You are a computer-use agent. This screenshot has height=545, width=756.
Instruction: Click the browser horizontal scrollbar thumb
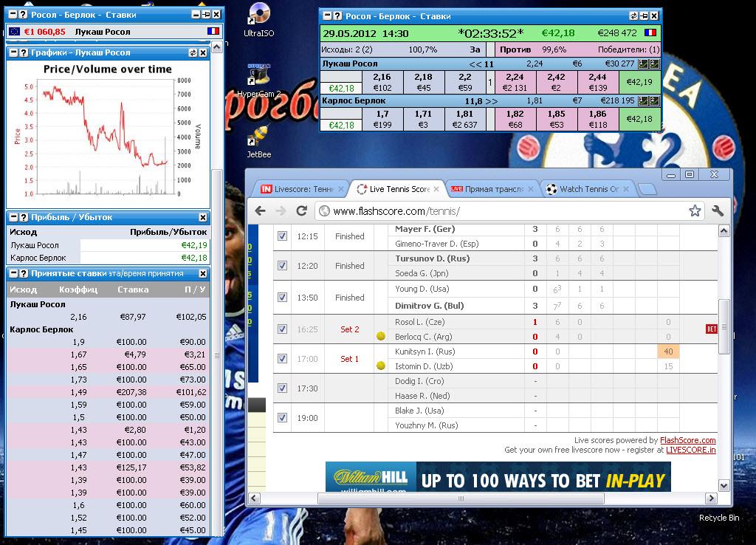461,498
